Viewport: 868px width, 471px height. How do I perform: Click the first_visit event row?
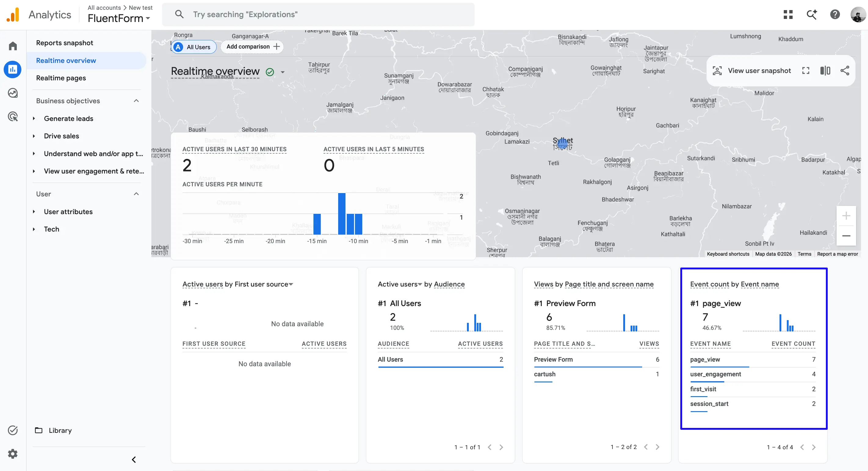point(753,389)
